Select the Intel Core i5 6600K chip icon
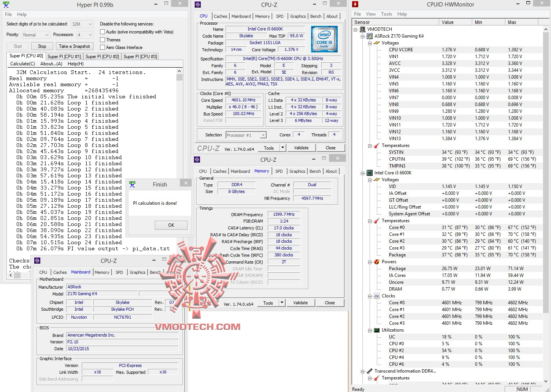Image resolution: width=551 pixels, height=392 pixels. point(370,173)
